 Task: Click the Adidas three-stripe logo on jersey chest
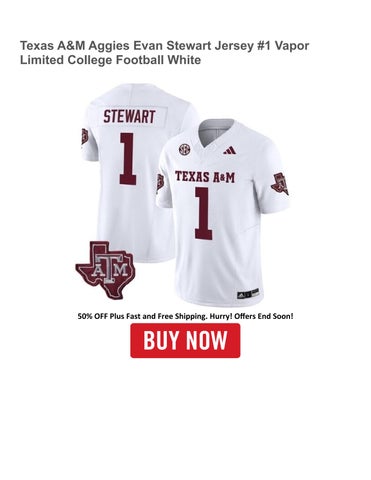tap(230, 150)
